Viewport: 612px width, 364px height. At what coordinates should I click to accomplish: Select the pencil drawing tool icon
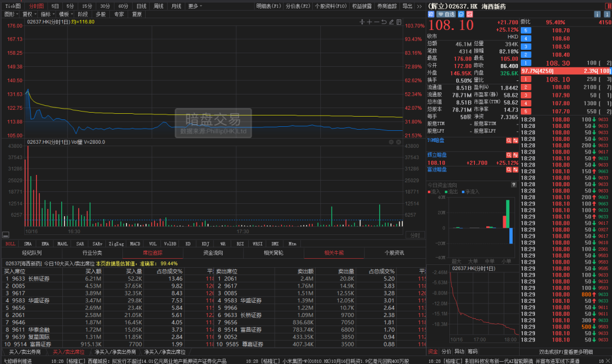click(x=391, y=22)
